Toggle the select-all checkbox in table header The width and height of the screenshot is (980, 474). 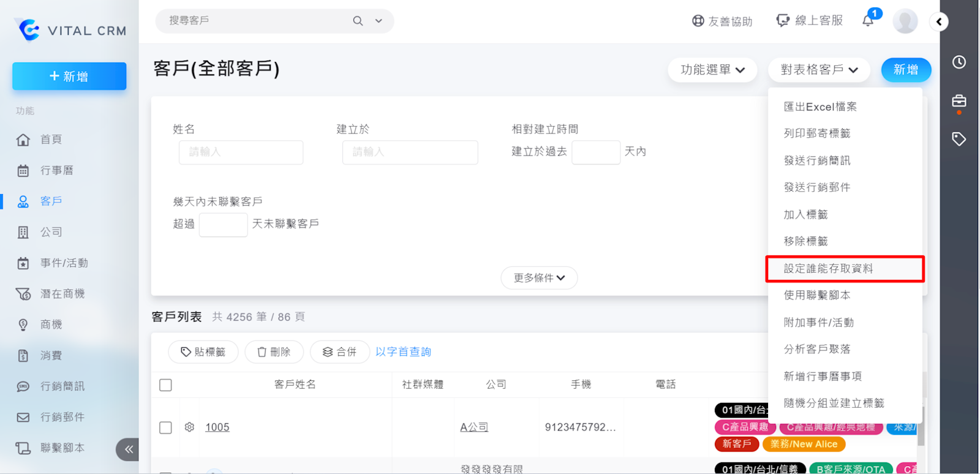click(x=165, y=385)
